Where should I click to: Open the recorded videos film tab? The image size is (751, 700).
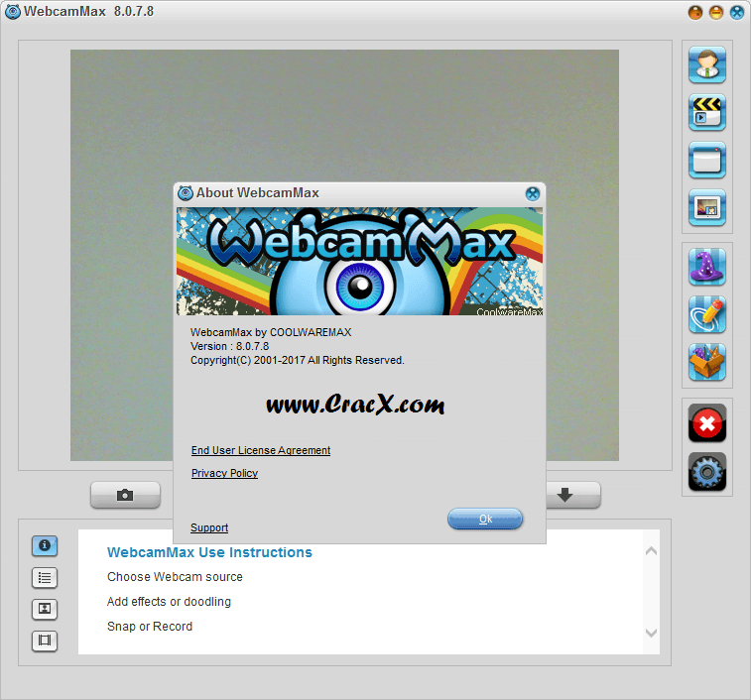[45, 641]
